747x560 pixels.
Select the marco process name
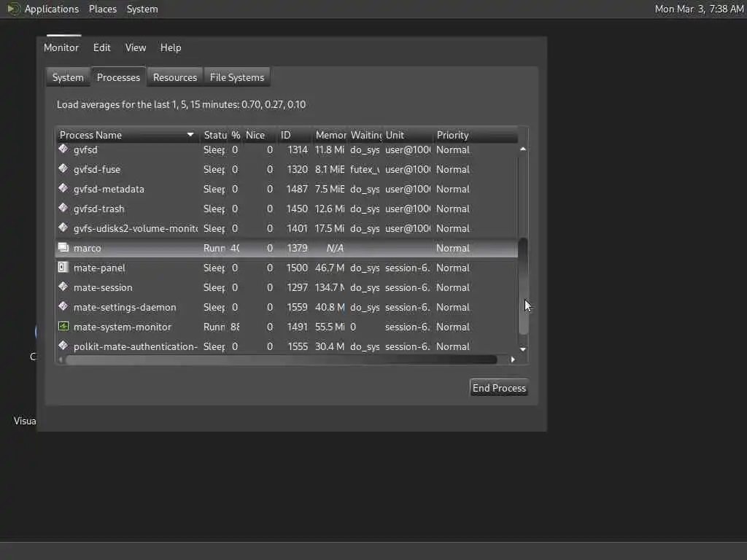click(88, 248)
